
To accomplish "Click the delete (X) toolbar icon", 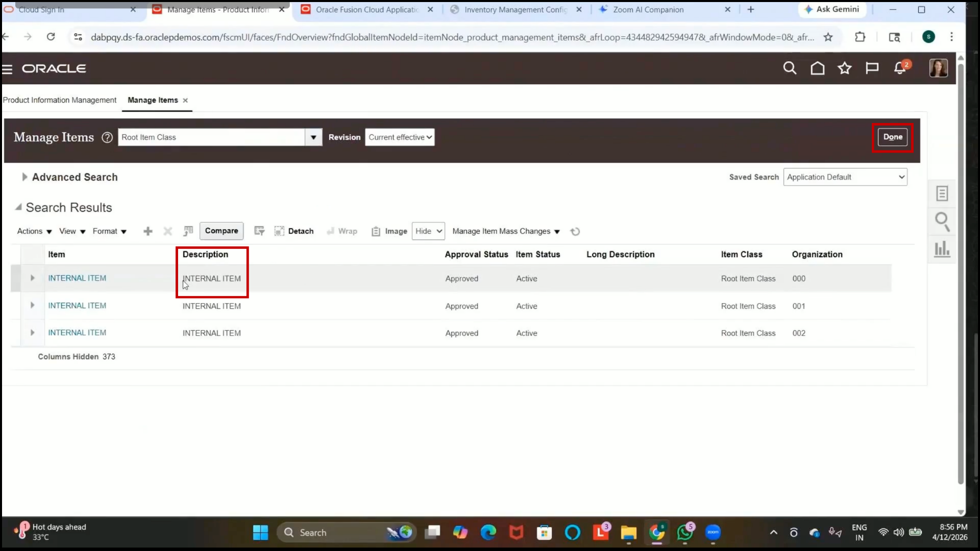I will [167, 231].
